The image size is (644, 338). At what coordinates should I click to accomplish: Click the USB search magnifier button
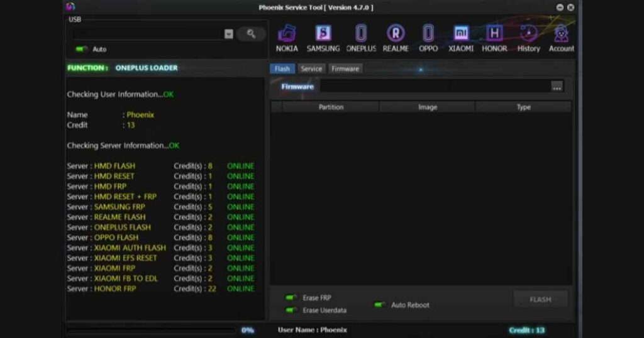pos(251,34)
